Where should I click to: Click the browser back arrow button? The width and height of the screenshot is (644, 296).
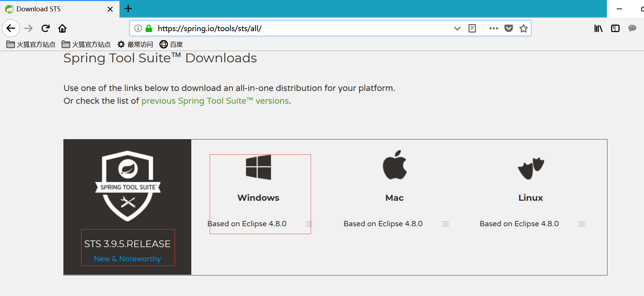pos(11,28)
